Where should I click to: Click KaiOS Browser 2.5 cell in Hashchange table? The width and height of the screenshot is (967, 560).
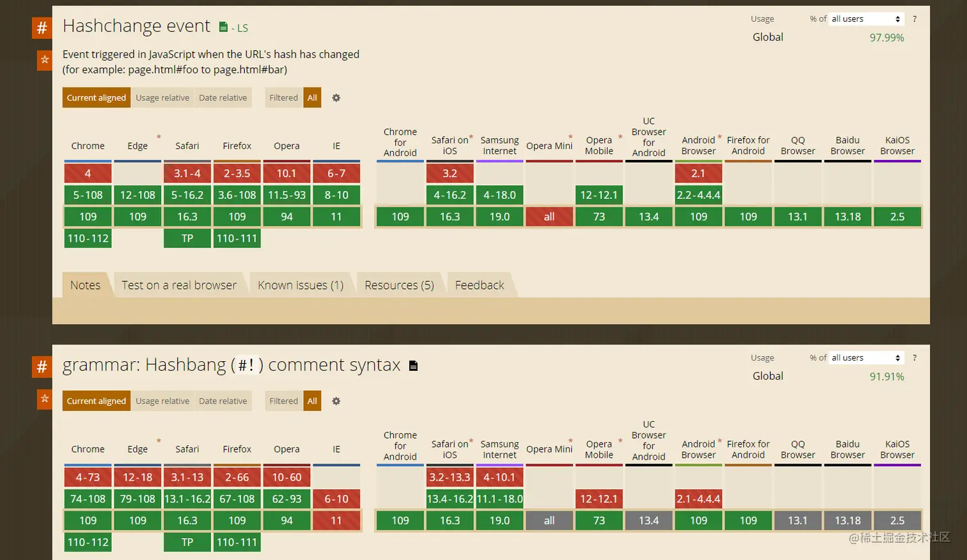897,217
